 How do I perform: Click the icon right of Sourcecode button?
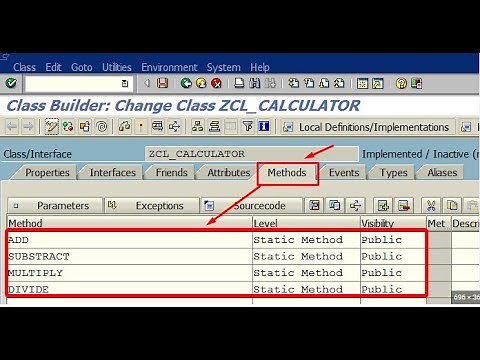pyautogui.click(x=314, y=206)
